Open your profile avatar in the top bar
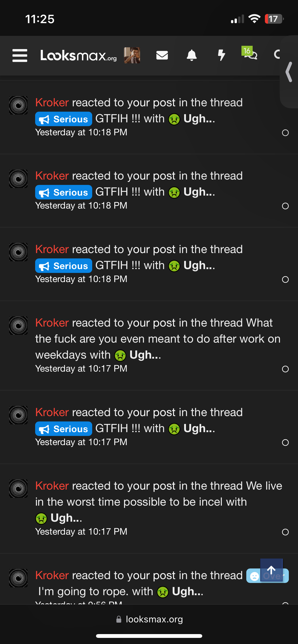 132,55
